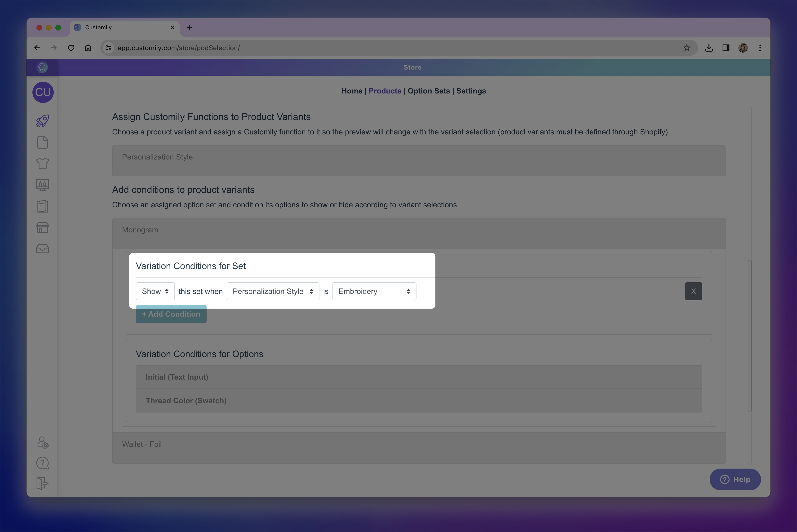Screen dimensions: 797x532
Task: Open the Show/Hide dropdown in Variation Conditions
Action: [155, 291]
